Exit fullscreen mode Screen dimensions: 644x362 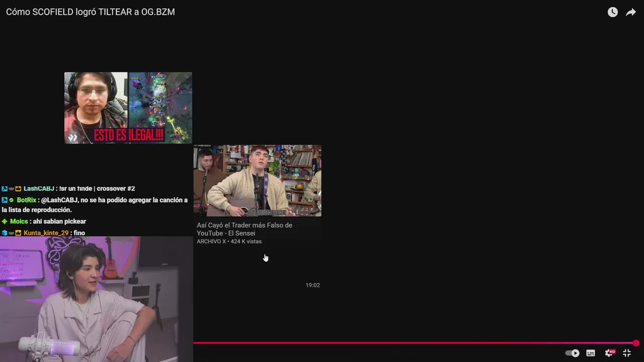point(627,353)
